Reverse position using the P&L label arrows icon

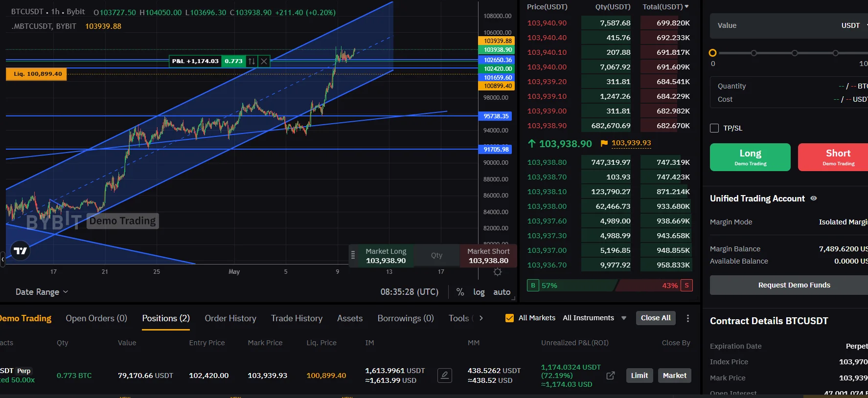click(251, 61)
